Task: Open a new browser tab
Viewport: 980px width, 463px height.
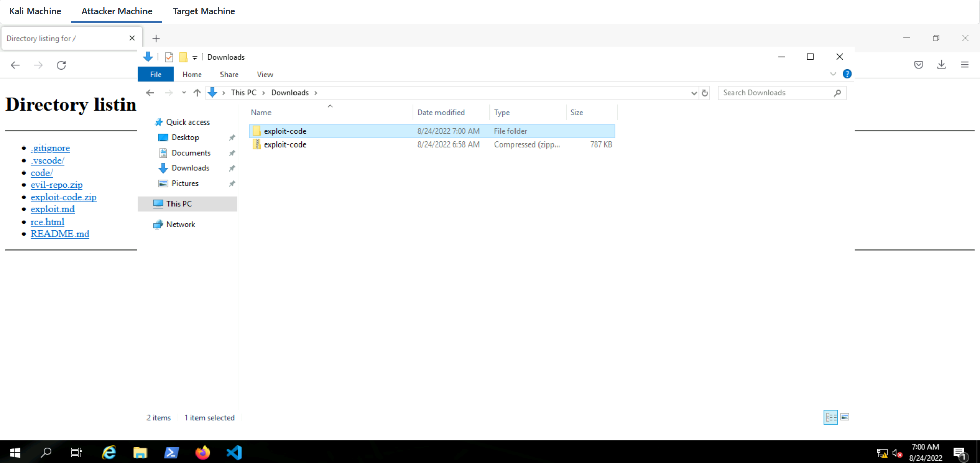Action: 156,38
